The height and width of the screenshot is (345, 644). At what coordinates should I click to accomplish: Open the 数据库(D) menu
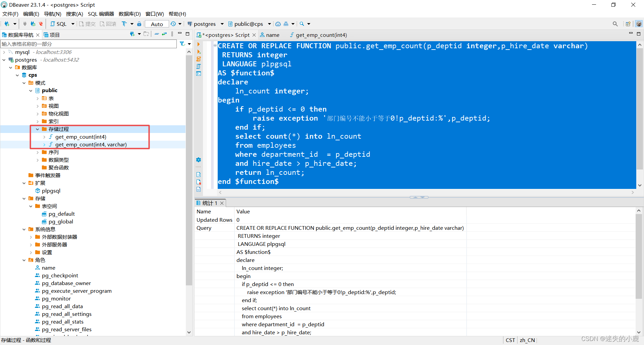point(130,14)
